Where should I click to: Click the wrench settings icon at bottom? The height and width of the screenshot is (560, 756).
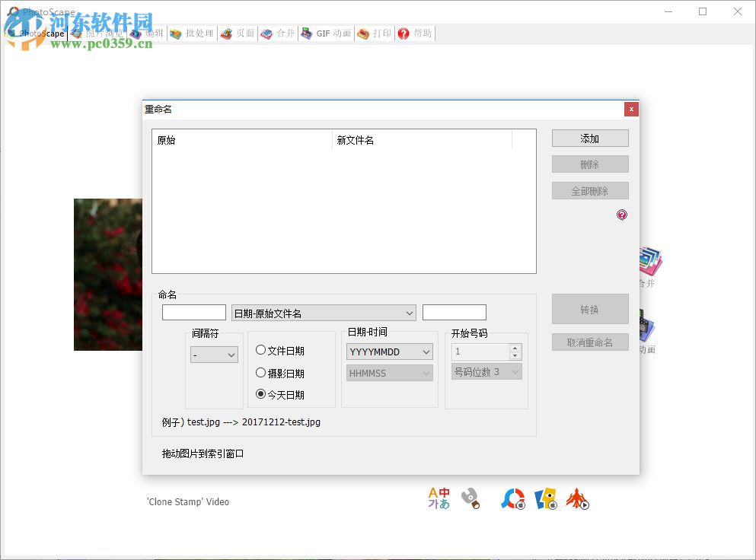pos(472,498)
